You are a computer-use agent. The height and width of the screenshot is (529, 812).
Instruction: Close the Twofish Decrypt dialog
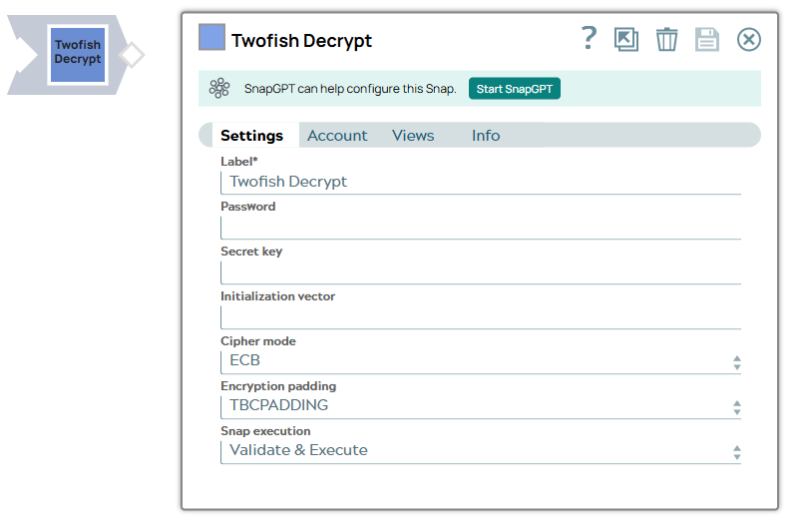tap(748, 39)
